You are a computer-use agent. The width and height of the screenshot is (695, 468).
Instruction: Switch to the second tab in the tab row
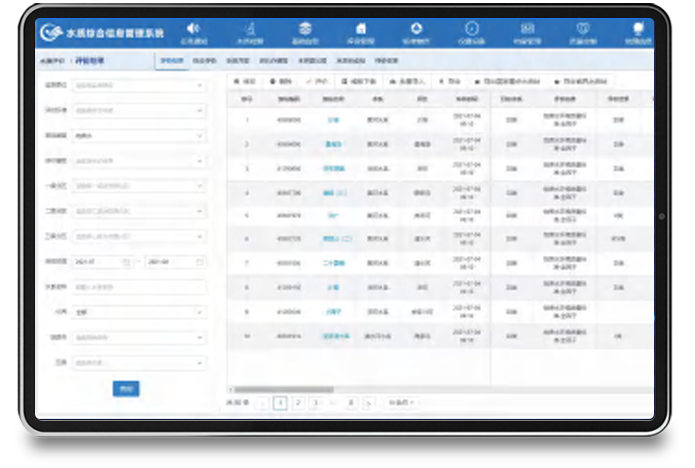point(202,61)
